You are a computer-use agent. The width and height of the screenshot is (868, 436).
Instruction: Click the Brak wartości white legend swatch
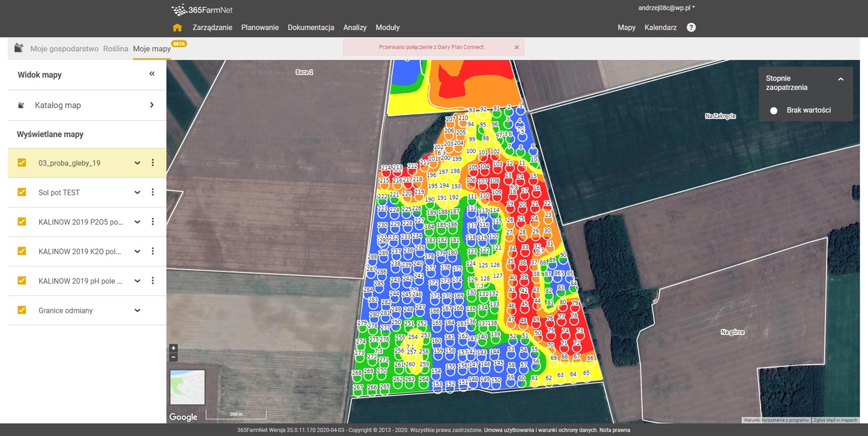point(774,111)
